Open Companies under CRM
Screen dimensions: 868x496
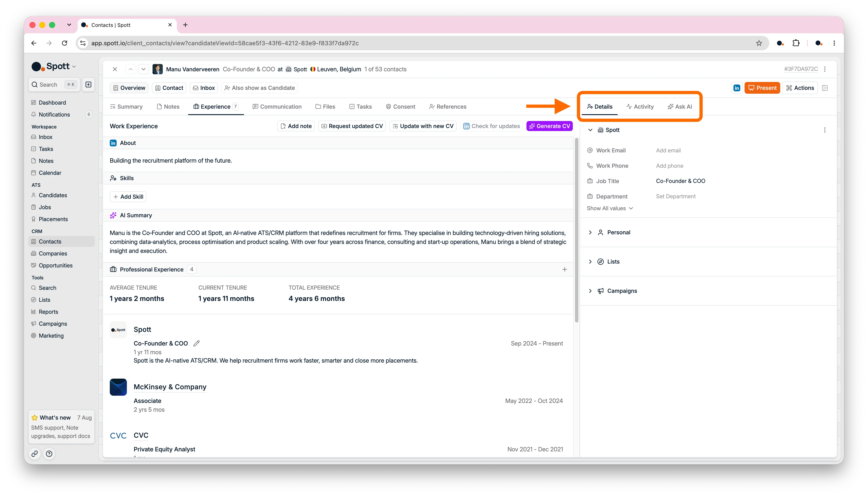61,254
